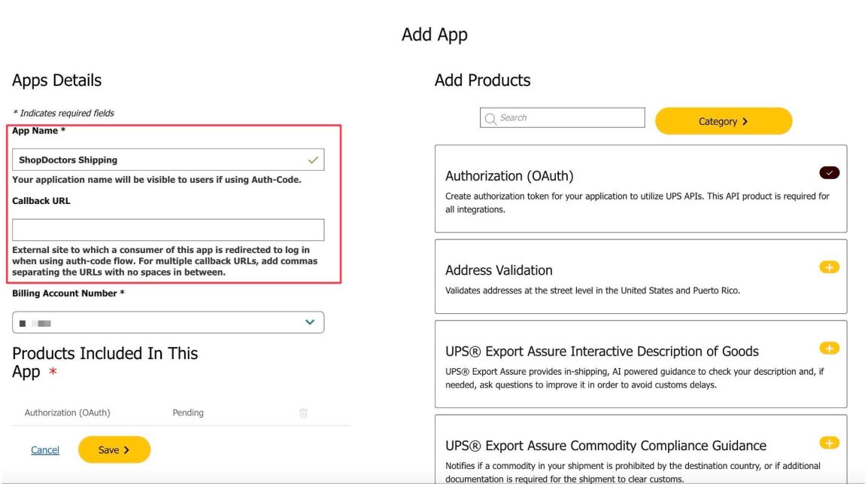Click the Add App page title
868x484 pixels.
(435, 35)
